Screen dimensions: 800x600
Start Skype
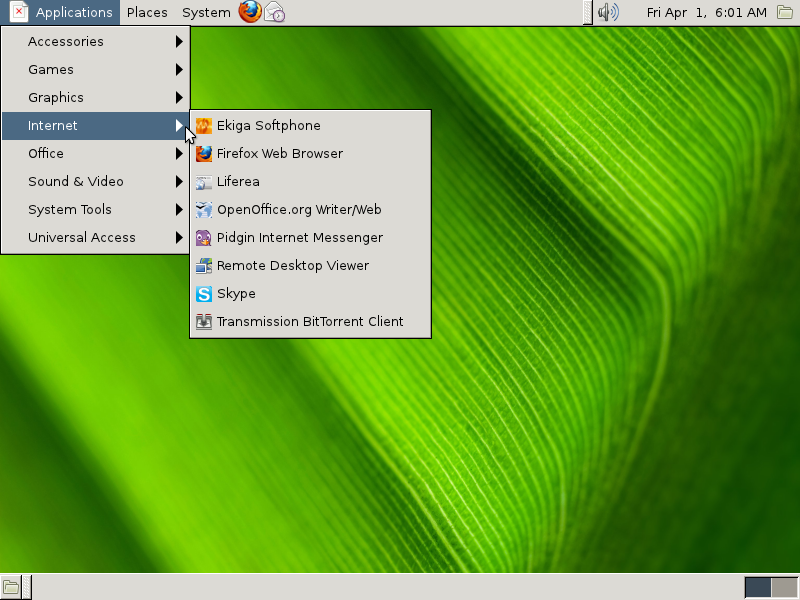(x=237, y=293)
